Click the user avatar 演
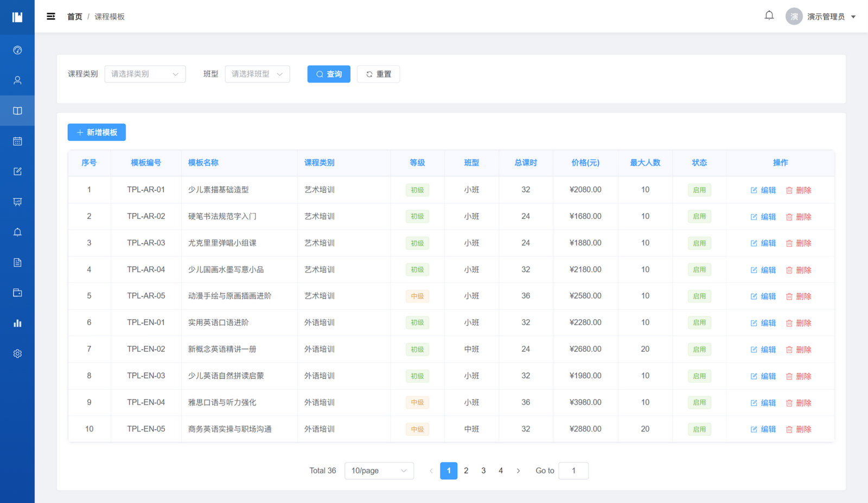The width and height of the screenshot is (868, 503). click(794, 16)
